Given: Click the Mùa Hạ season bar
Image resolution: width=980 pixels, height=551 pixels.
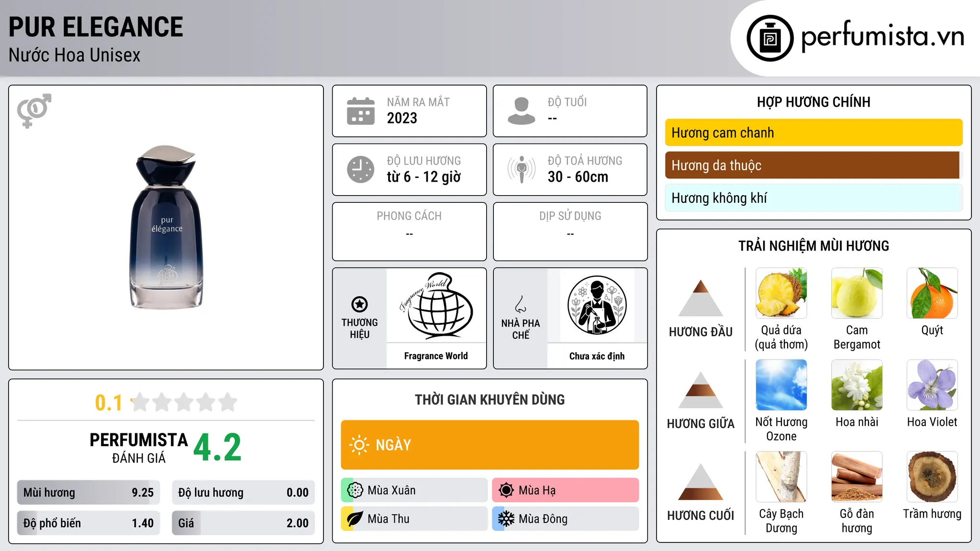Looking at the screenshot, I should pos(566,490).
